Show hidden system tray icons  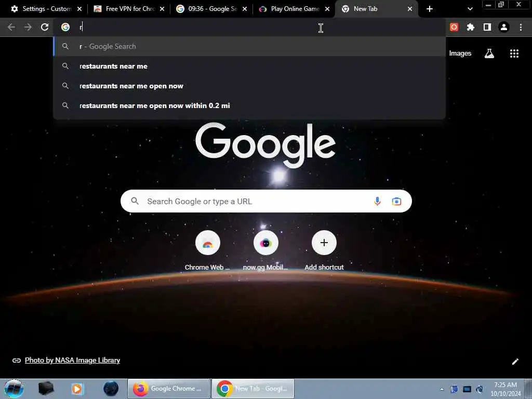(442, 389)
